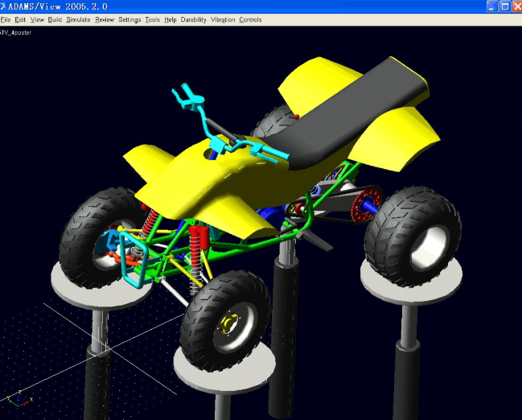Screen dimensions: 522x420
Task: Open the Tools menu
Action: click(x=152, y=19)
